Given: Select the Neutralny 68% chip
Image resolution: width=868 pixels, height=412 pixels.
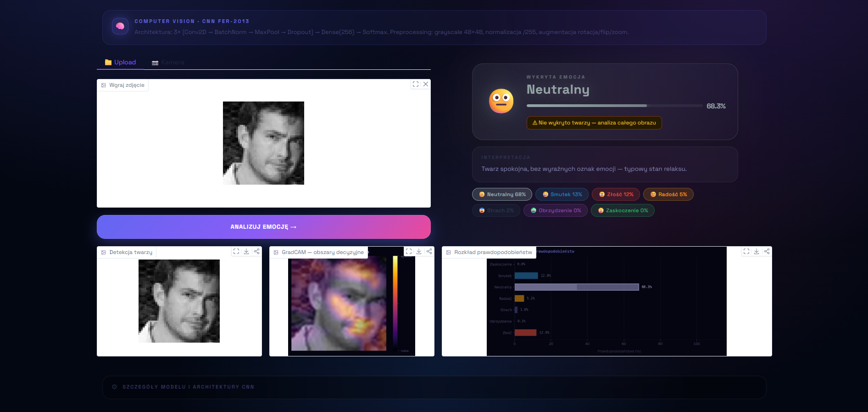Looking at the screenshot, I should coord(502,194).
